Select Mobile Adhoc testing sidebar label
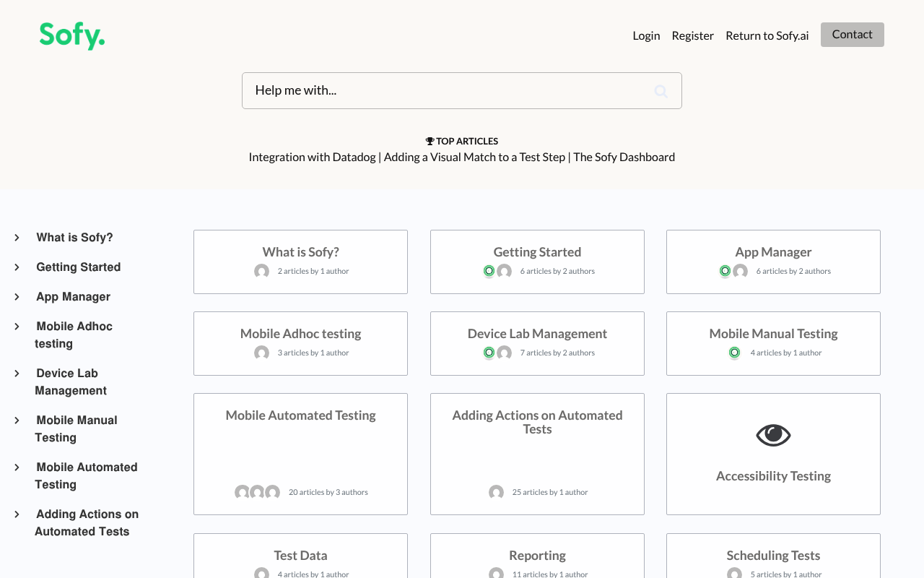 coord(74,335)
